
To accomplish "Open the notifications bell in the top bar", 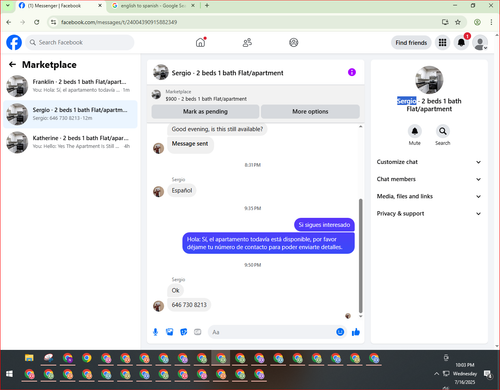I will click(461, 43).
